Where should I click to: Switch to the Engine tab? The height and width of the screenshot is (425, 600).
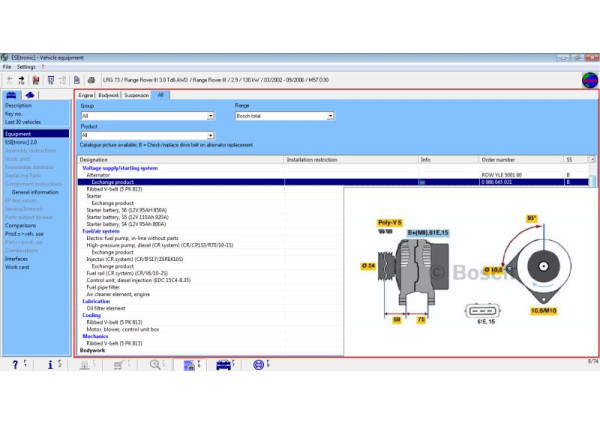86,95
